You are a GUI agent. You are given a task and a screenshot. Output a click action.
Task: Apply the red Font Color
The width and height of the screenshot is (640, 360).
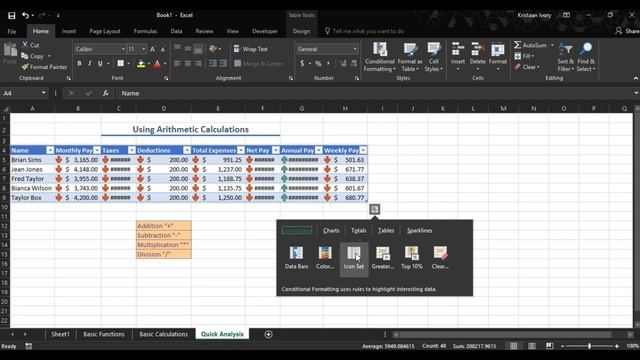pyautogui.click(x=158, y=64)
